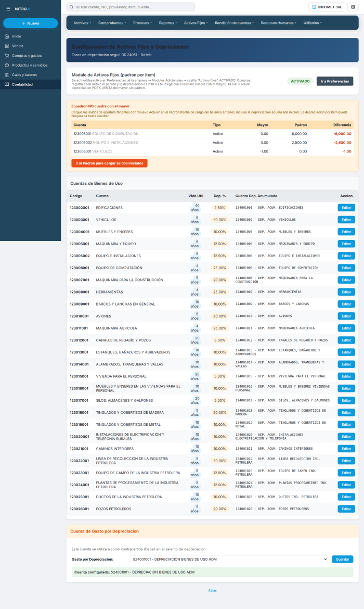The width and height of the screenshot is (364, 609).
Task: Click the Compras y gastos cart icon
Action: (7, 56)
